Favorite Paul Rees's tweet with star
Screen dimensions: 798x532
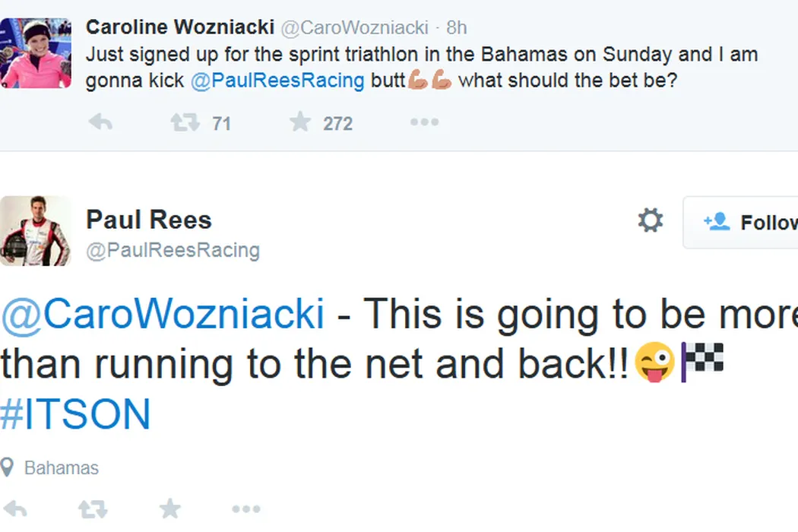169,509
